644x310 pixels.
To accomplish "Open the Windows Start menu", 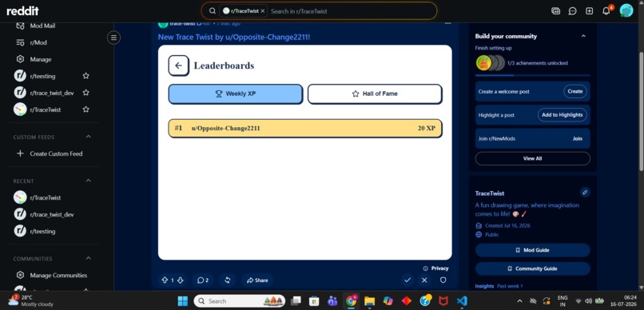I will click(183, 301).
